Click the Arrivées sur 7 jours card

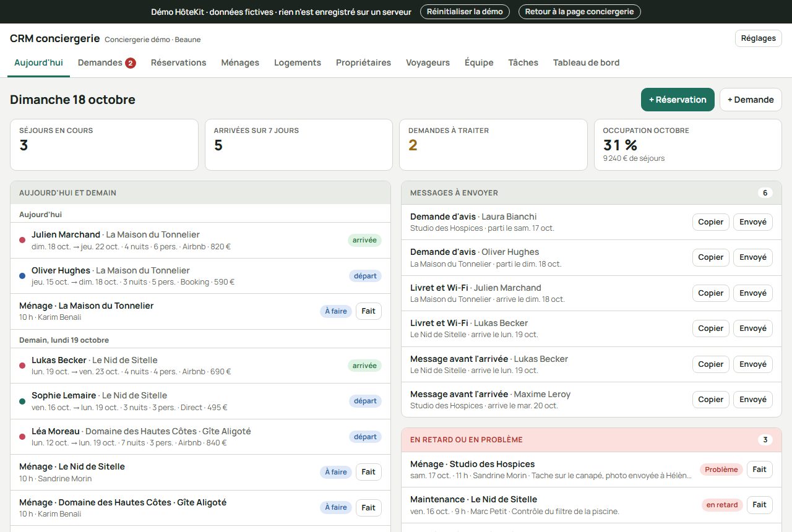click(299, 145)
